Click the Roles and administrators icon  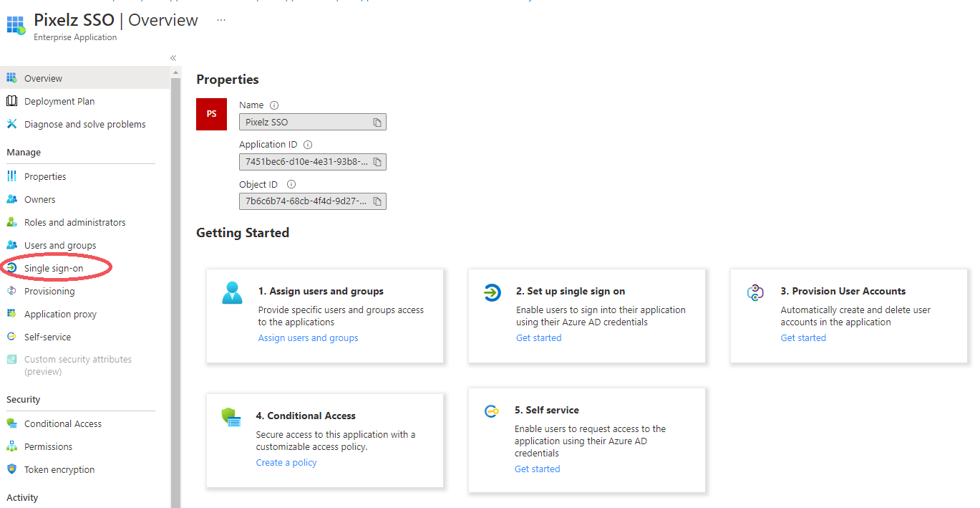point(11,222)
